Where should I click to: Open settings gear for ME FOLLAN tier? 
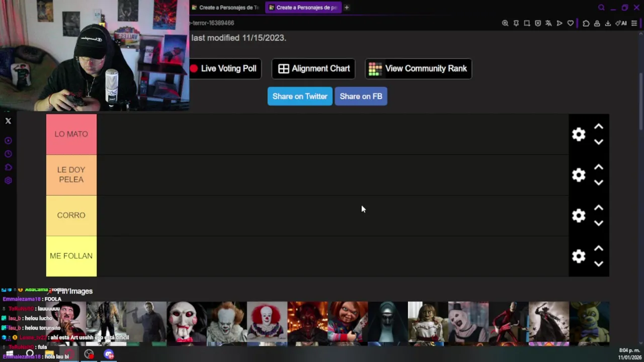pos(579,256)
